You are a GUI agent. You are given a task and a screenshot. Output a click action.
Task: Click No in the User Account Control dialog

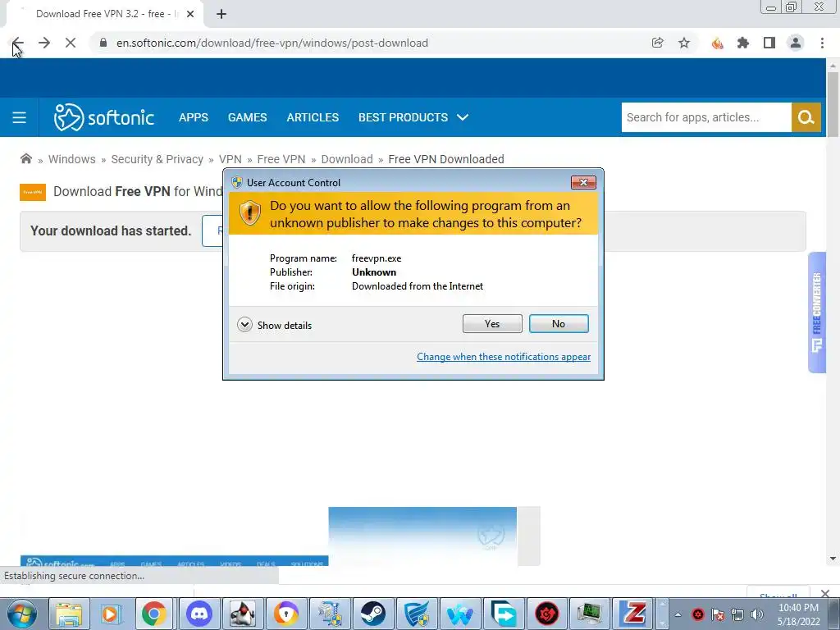point(558,323)
